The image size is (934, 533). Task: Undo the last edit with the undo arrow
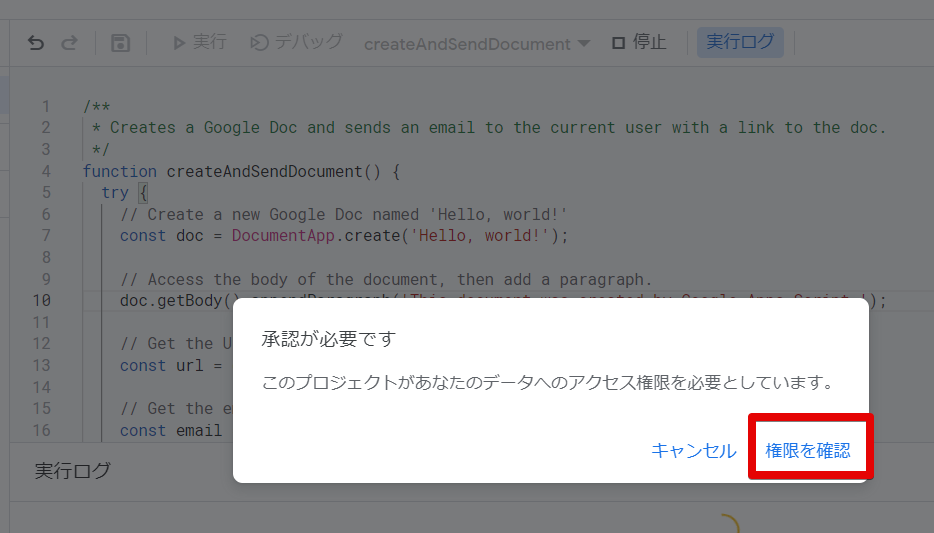click(36, 43)
